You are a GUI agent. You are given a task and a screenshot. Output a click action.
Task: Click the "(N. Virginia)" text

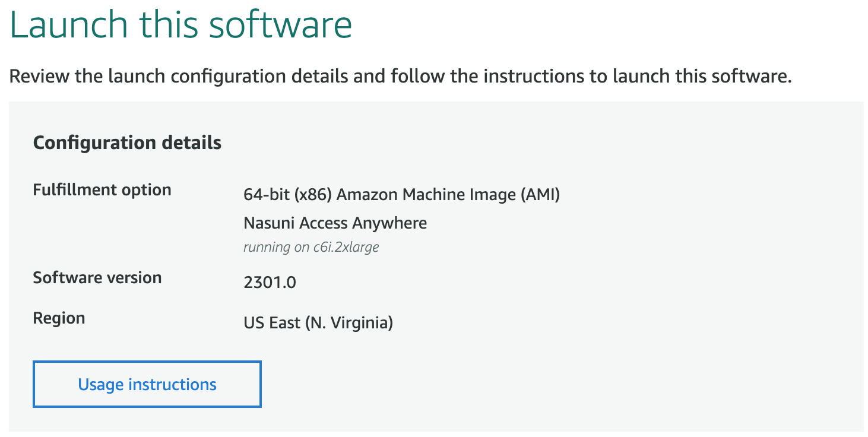(x=349, y=323)
